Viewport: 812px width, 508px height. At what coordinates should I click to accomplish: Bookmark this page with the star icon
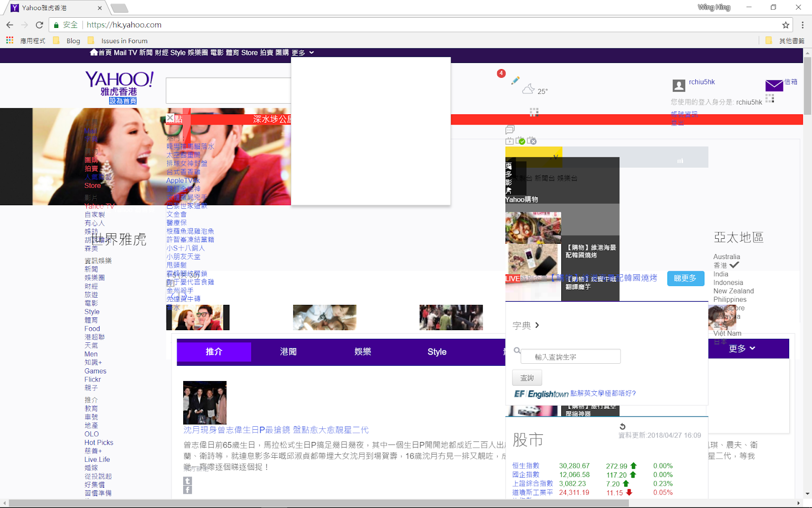[x=786, y=25]
